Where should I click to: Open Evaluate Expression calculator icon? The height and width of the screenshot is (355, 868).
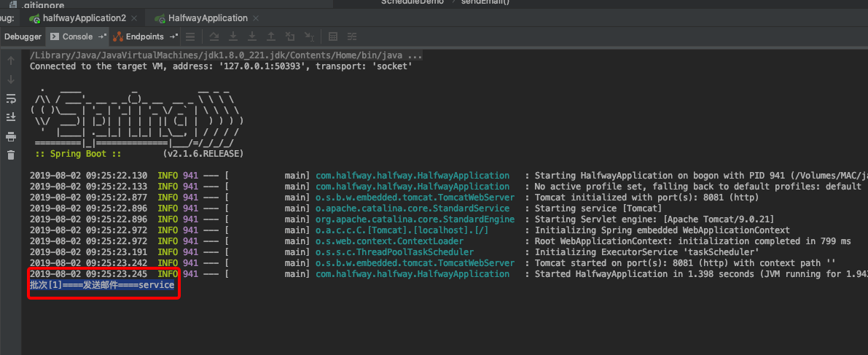(x=333, y=36)
